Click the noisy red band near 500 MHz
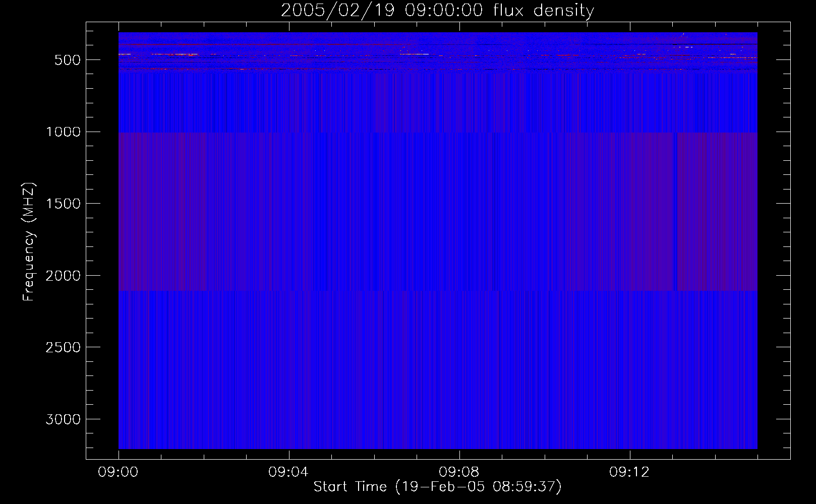Screen dimensions: 816x504 point(438,52)
